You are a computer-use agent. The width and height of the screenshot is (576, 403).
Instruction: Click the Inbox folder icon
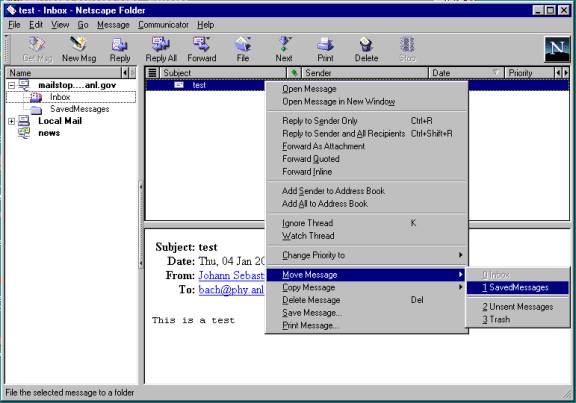click(36, 97)
